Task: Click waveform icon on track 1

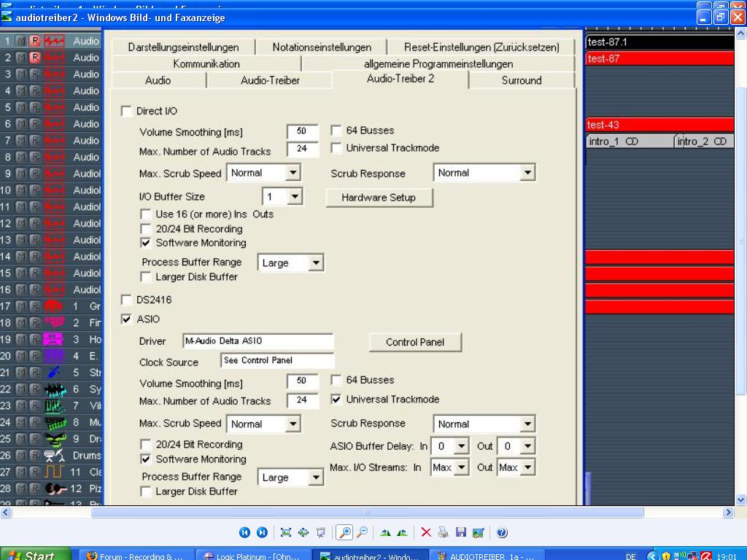Action: [x=54, y=41]
